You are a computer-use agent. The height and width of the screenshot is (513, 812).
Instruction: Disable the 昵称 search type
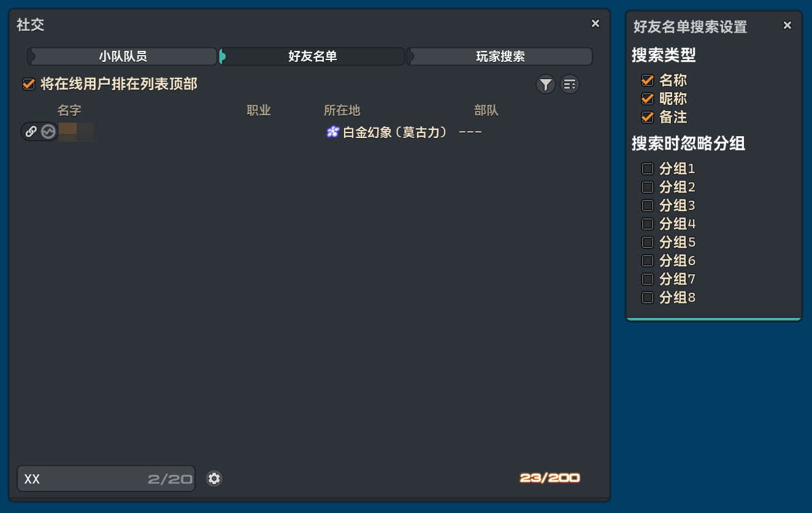(x=648, y=98)
